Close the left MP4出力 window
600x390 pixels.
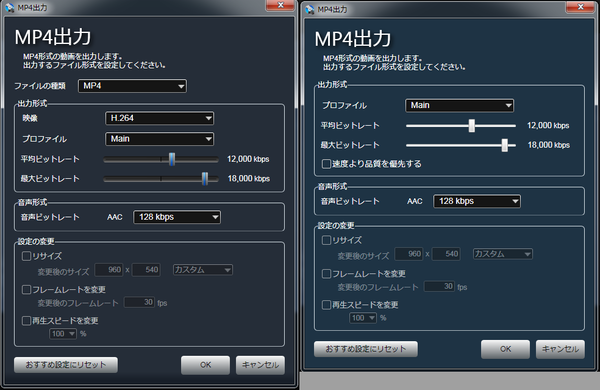pos(280,5)
